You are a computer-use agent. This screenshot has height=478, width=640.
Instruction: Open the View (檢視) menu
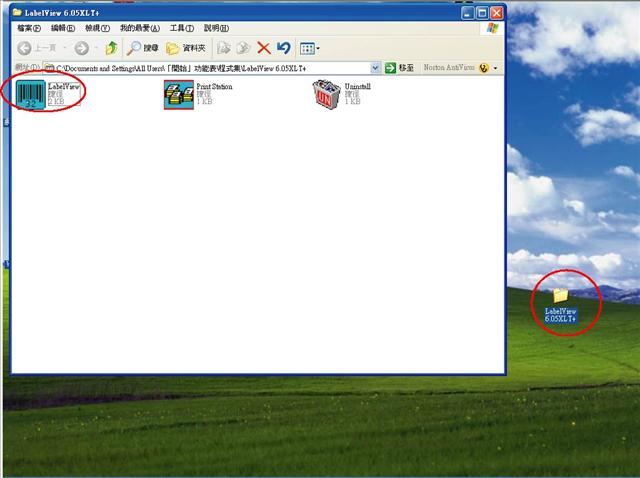coord(97,28)
